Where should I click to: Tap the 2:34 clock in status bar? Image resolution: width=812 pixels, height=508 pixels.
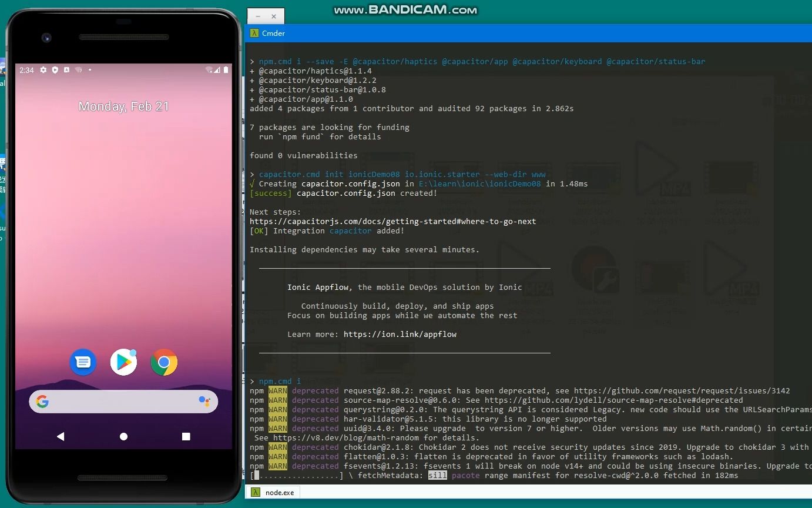click(26, 70)
